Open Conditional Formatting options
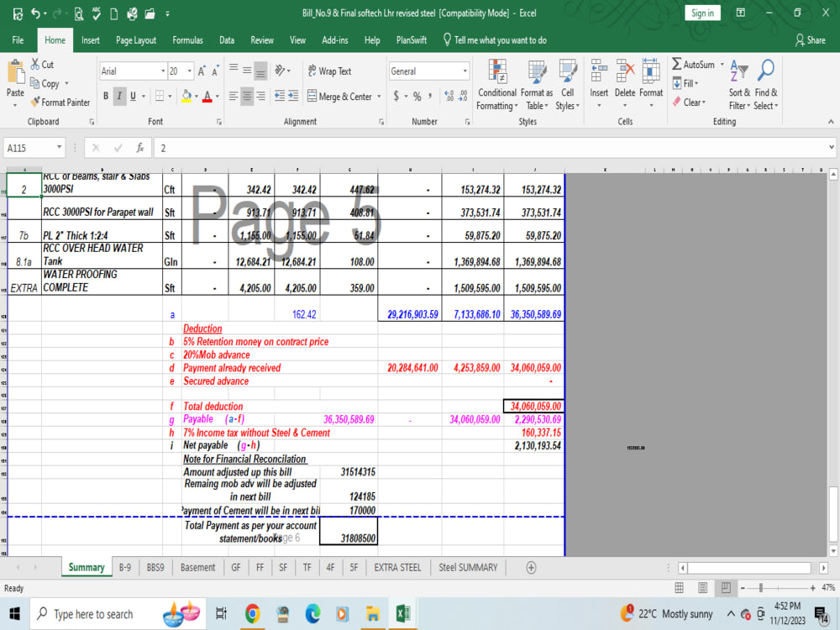 coord(496,82)
